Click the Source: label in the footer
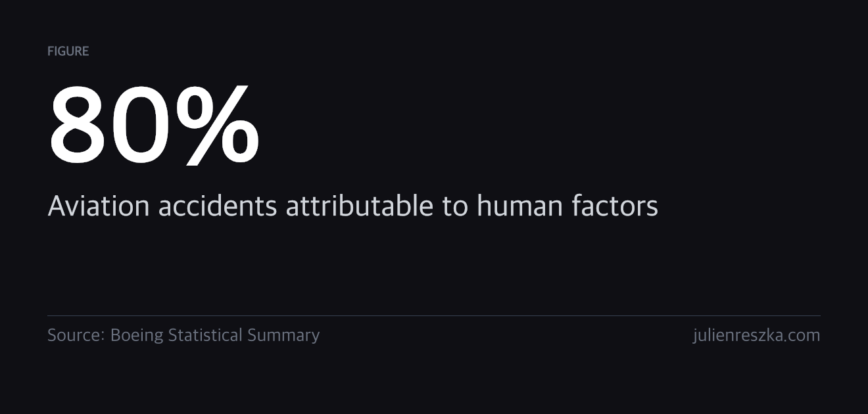Screen dimensions: 868x414 76,335
